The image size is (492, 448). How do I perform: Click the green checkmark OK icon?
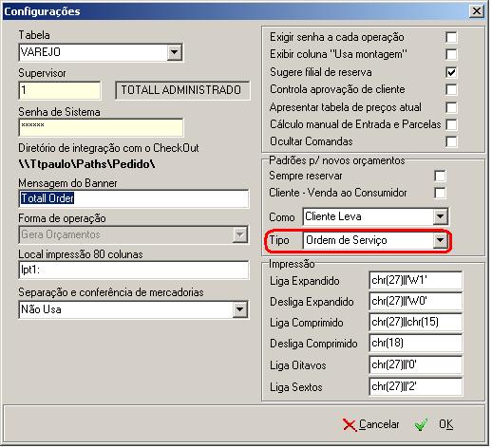pyautogui.click(x=421, y=424)
